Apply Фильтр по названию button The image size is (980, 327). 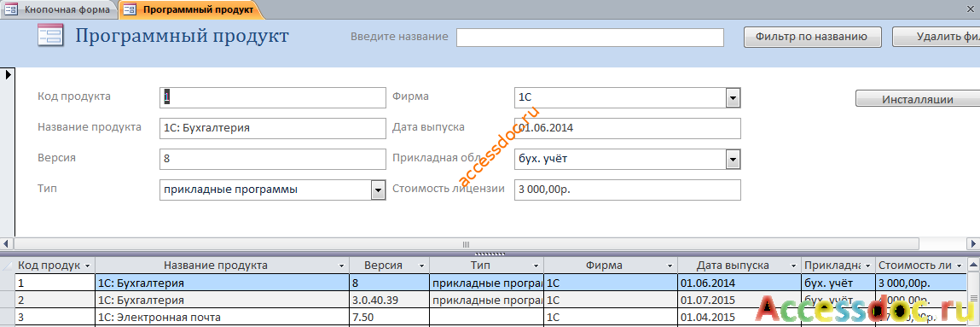[x=813, y=37]
